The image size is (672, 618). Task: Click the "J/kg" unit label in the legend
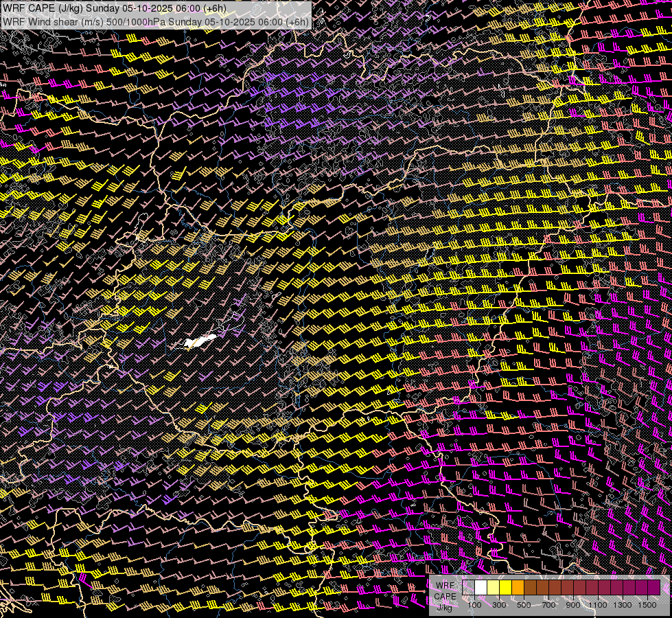(445, 607)
